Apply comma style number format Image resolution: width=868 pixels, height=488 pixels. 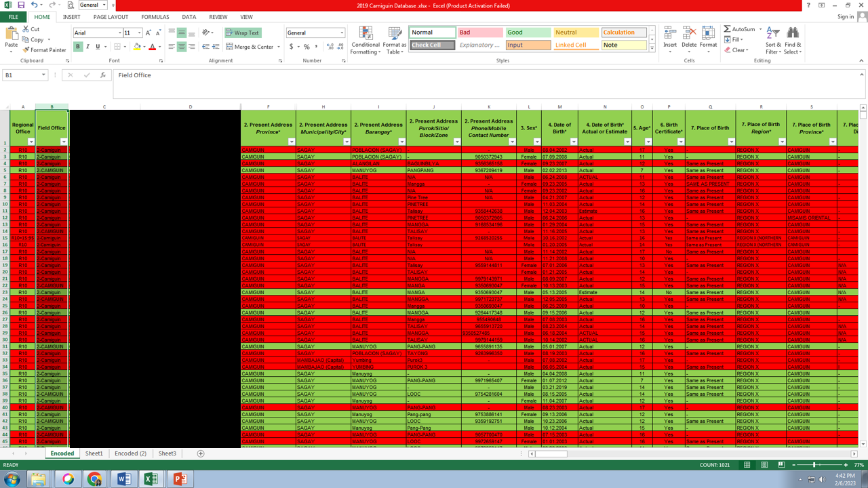[x=316, y=47]
